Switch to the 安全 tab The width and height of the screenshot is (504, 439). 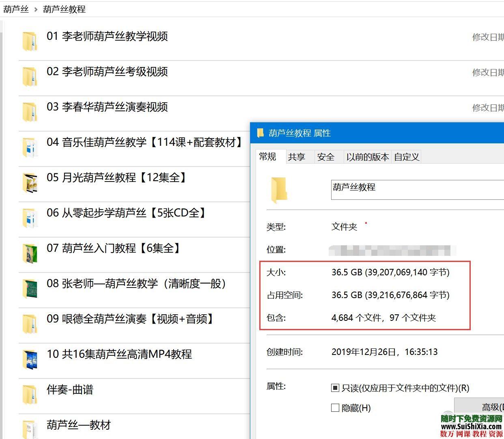point(326,157)
